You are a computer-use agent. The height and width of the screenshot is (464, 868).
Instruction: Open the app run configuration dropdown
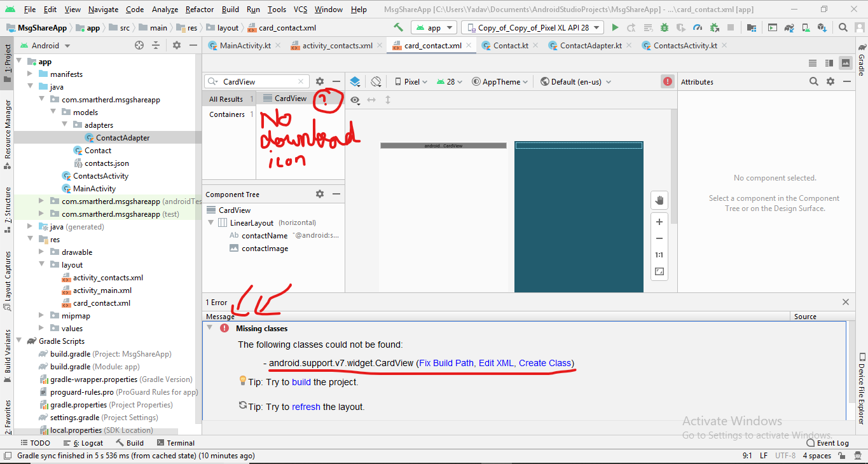click(434, 27)
